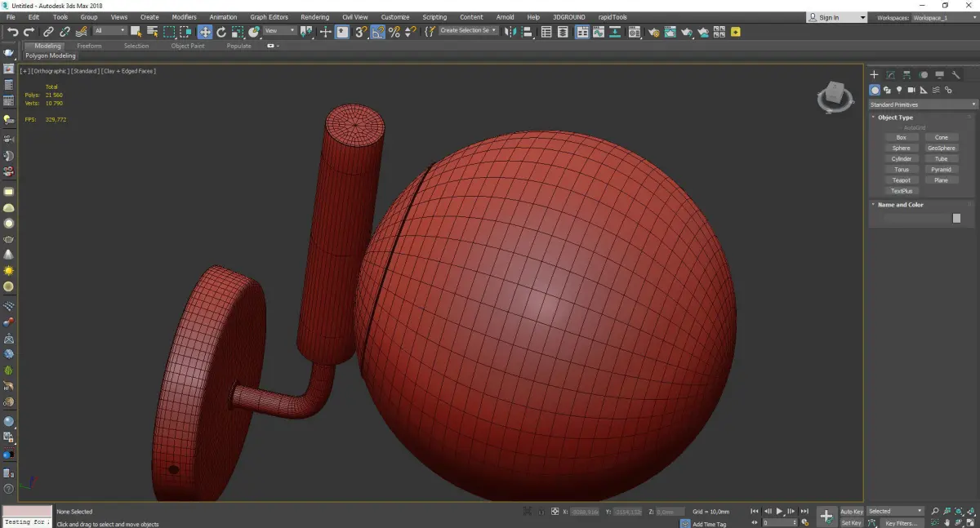Screen dimensions: 980x528
Task: Open reference coordinate 'View' dropdown
Action: click(x=280, y=31)
